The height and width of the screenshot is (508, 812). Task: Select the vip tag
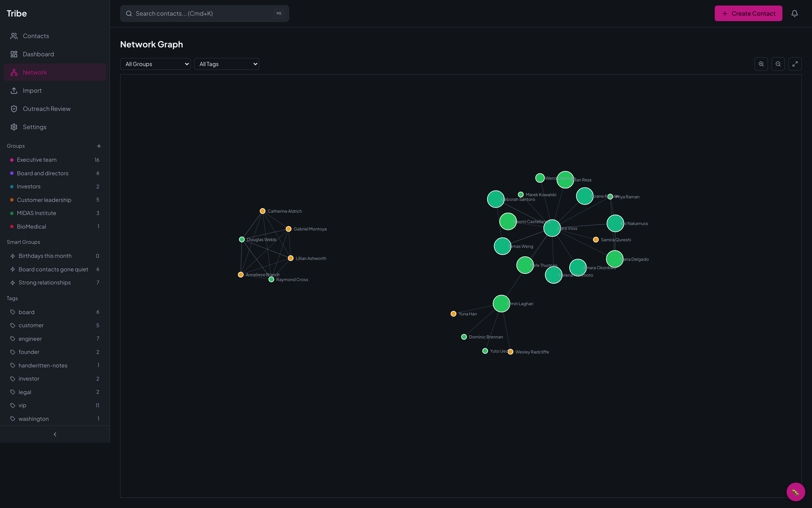55,406
